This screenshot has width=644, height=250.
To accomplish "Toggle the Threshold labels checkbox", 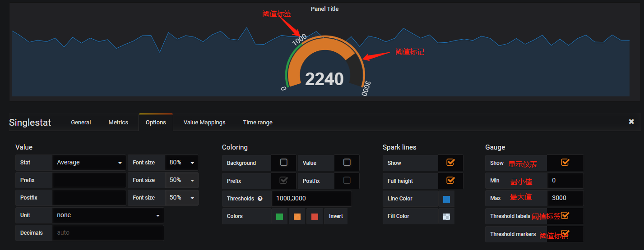I will 565,215.
